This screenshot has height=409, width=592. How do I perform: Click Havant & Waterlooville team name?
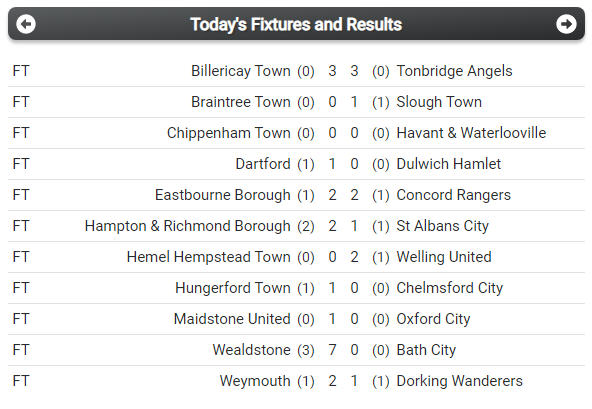point(471,133)
